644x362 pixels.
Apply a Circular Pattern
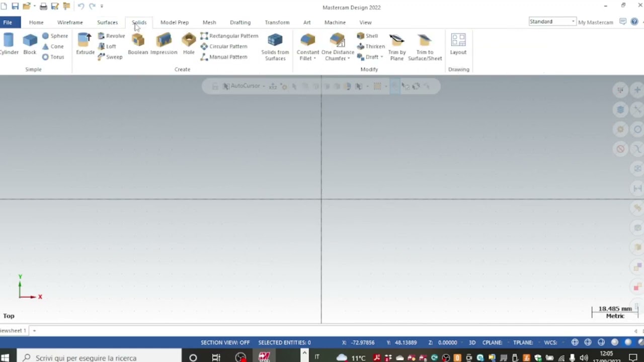pyautogui.click(x=224, y=46)
